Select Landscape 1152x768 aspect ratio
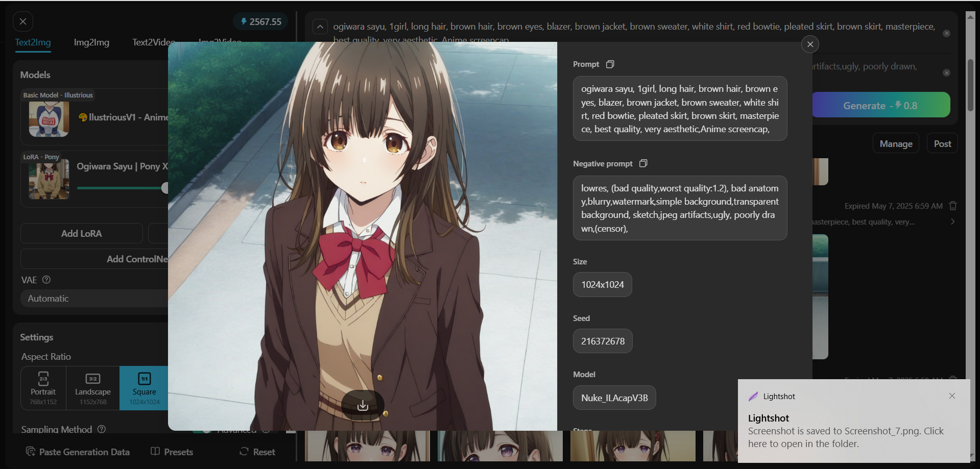 [x=93, y=388]
